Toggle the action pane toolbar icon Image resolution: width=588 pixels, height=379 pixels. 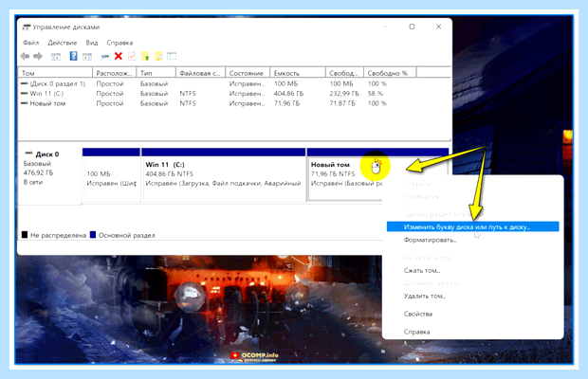click(x=87, y=57)
